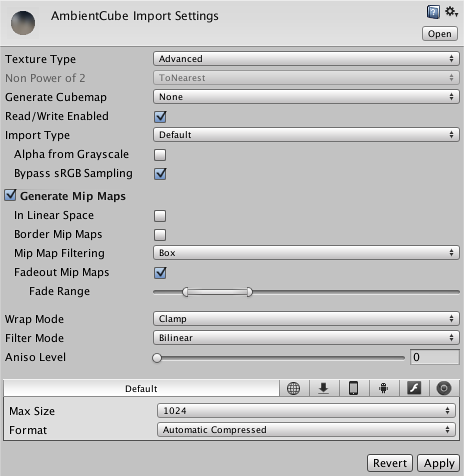Click the Aniso Level slider knob
The image size is (464, 476).
(x=157, y=358)
